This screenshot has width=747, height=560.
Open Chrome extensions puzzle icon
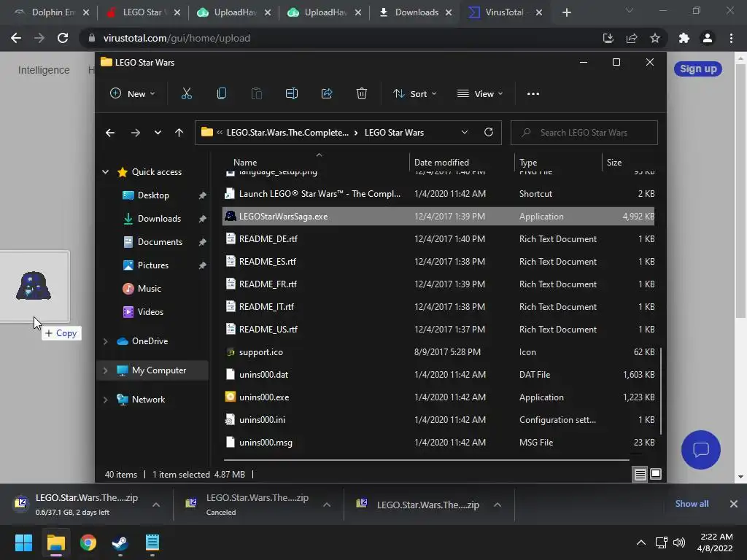[684, 38]
